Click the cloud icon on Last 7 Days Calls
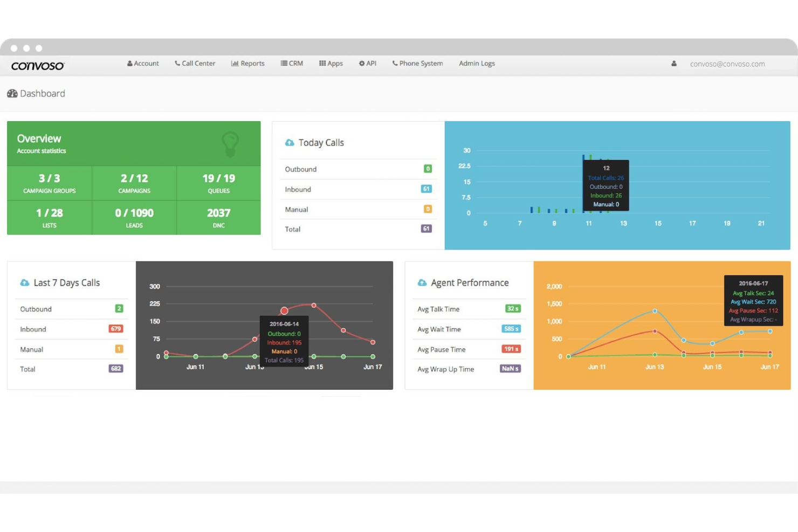Screen dimensions: 798x532 click(25, 282)
